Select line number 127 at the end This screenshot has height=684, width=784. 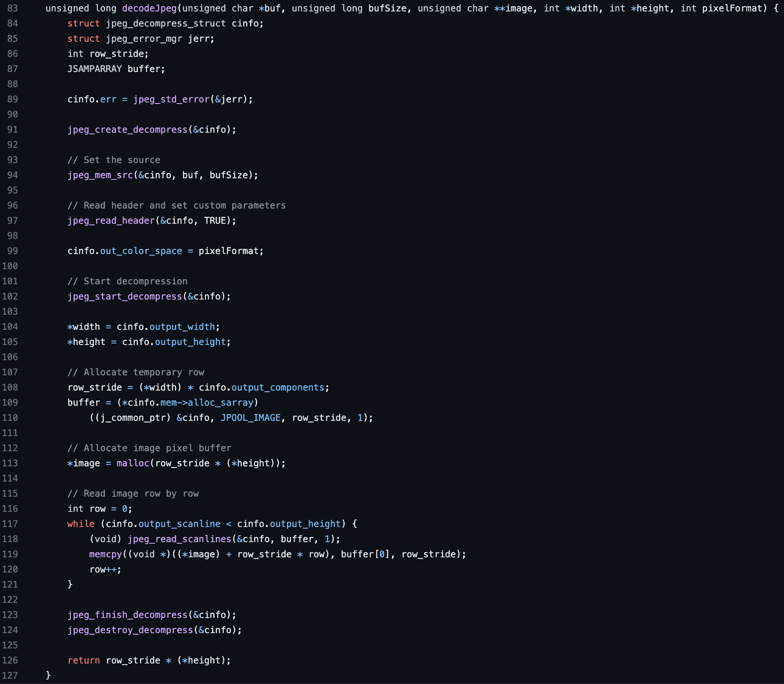(10, 676)
